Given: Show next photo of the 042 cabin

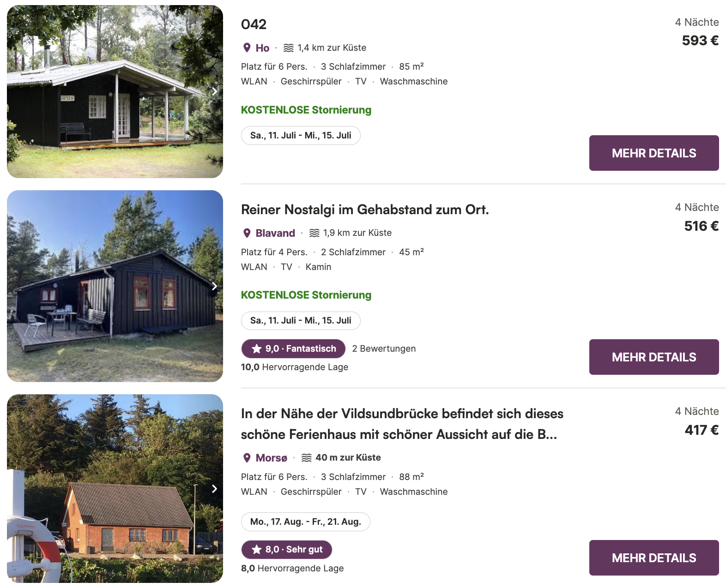Looking at the screenshot, I should click(214, 91).
